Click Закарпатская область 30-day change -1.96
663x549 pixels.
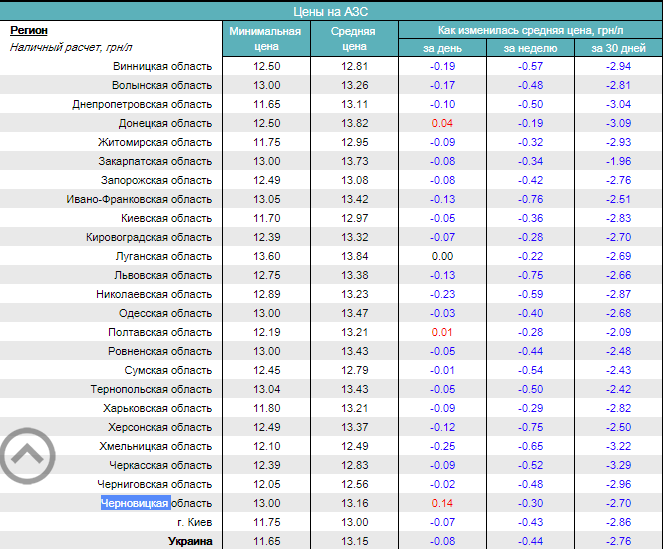(x=618, y=161)
